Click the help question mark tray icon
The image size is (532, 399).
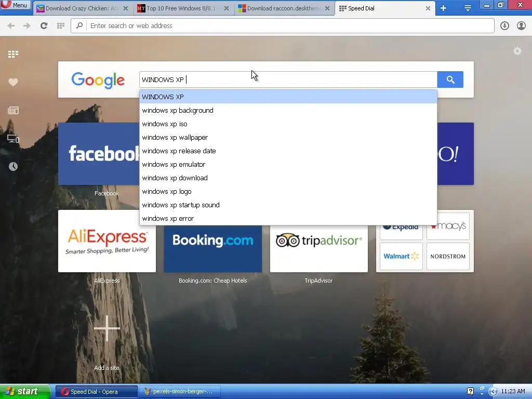(470, 391)
